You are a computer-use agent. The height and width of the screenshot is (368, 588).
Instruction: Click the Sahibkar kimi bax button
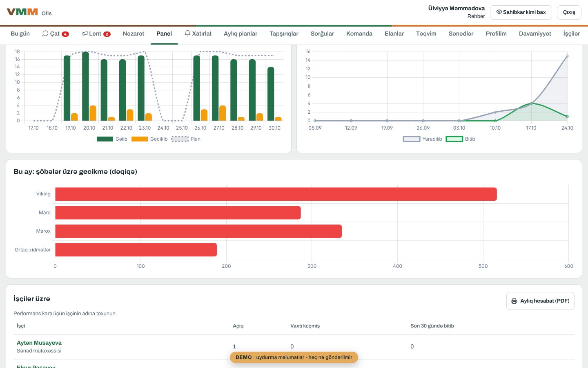point(521,12)
